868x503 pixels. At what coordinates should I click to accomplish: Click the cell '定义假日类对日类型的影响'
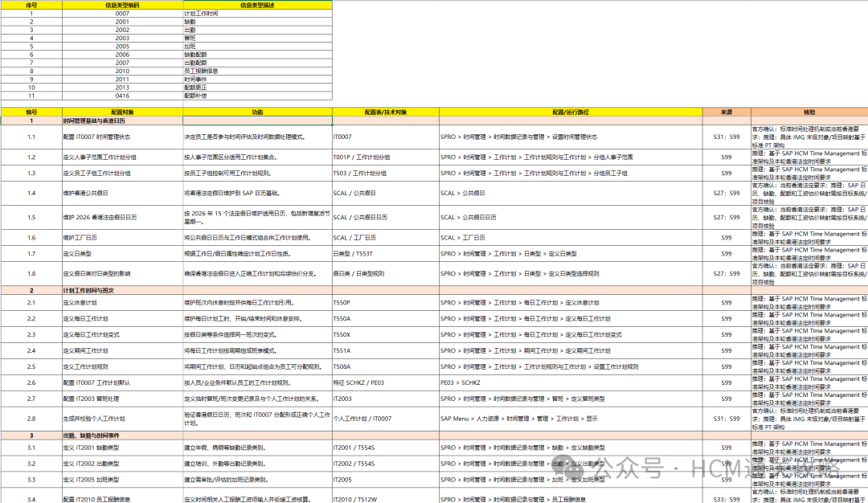122,273
